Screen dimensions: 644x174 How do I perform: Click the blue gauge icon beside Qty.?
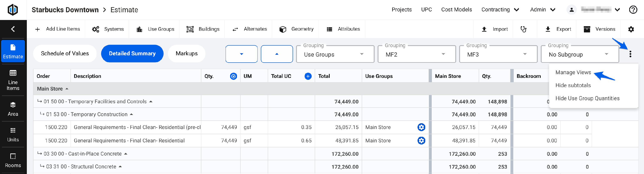[x=233, y=76]
